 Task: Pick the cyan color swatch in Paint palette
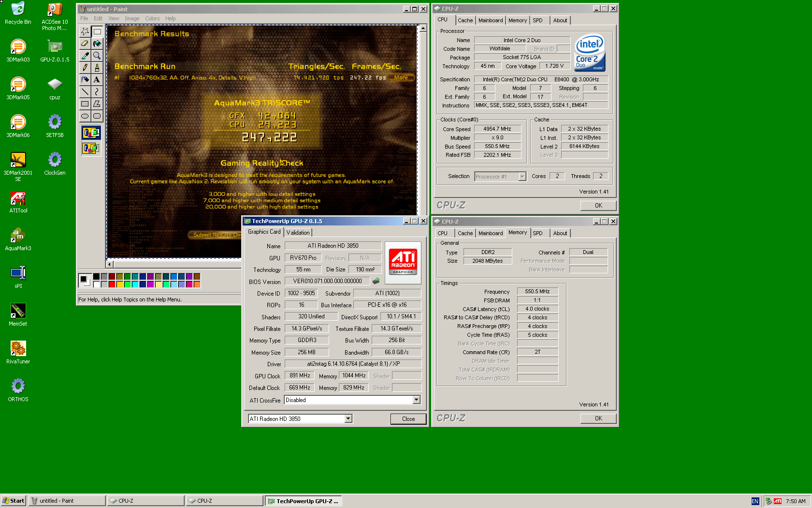click(135, 284)
